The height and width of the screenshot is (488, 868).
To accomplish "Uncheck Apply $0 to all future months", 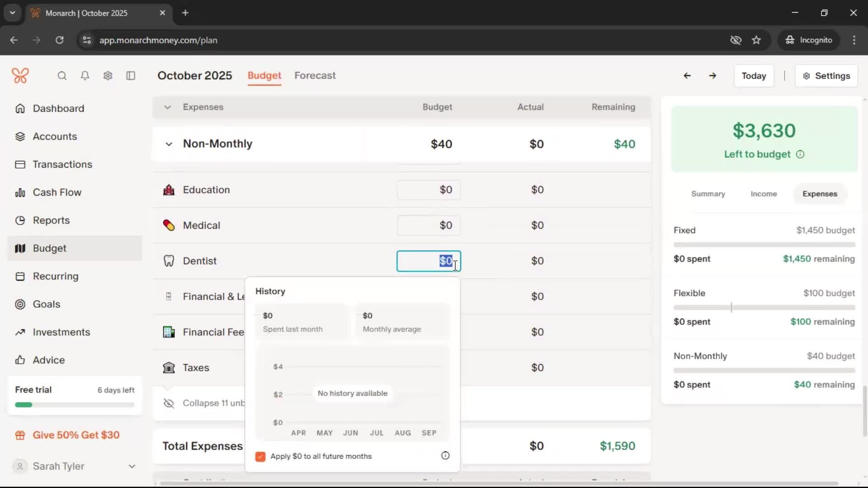I will coord(260,456).
